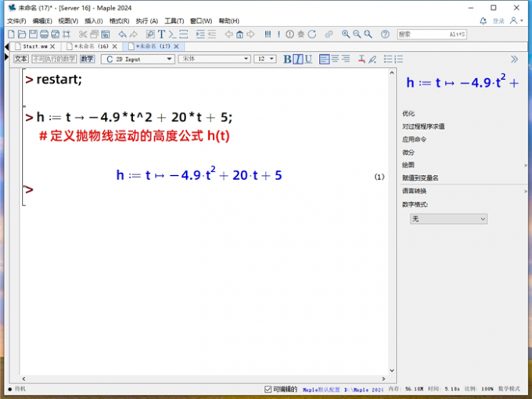Click the Italic formatting icon

(x=298, y=59)
